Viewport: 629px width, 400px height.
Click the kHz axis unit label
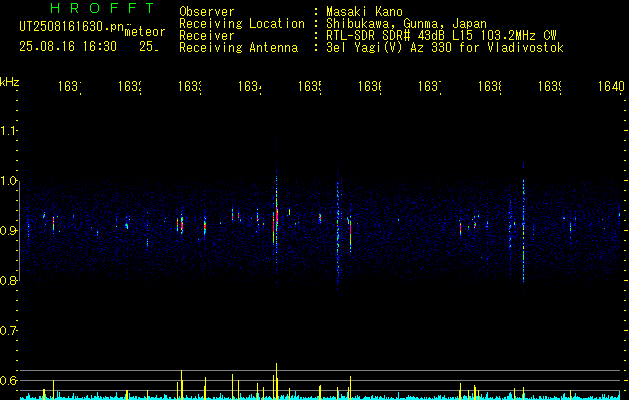[x=9, y=82]
